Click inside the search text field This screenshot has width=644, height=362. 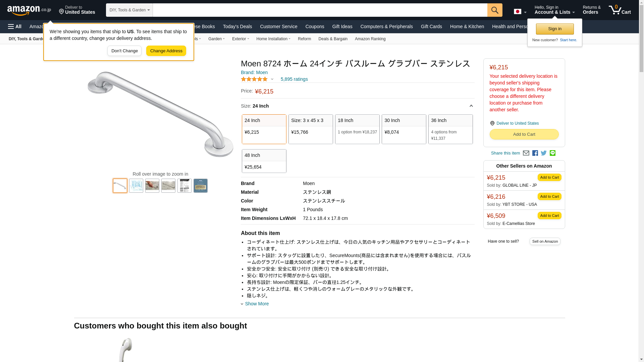[x=320, y=10]
